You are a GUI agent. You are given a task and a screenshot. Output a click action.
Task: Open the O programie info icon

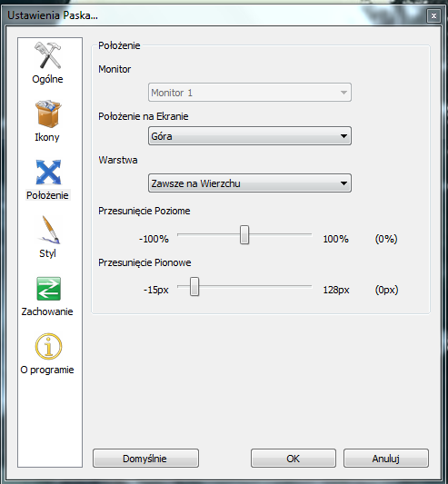pos(48,346)
